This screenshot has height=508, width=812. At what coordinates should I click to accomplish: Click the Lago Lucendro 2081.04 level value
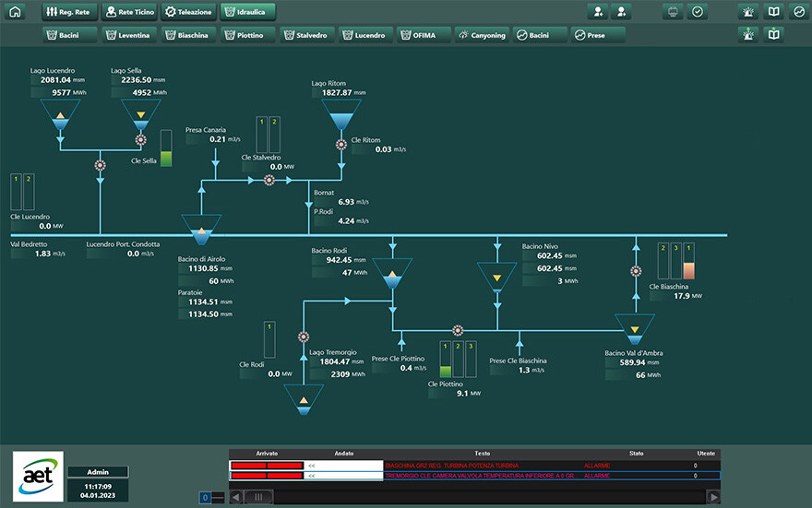tap(57, 80)
